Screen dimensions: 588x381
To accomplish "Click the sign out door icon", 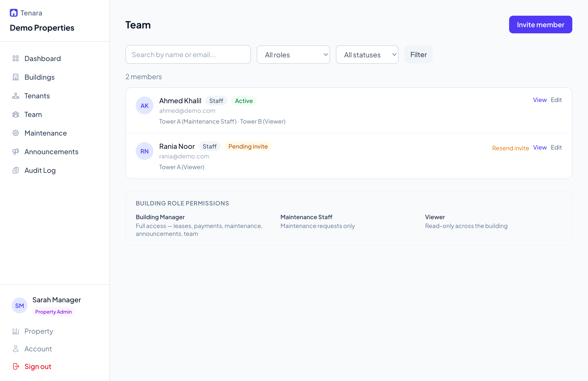I will [16, 367].
